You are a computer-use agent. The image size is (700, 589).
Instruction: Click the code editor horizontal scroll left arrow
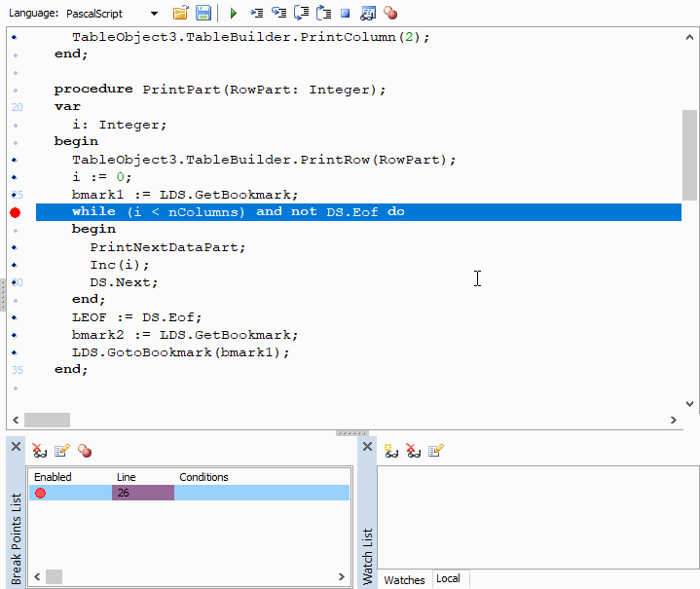coord(16,420)
